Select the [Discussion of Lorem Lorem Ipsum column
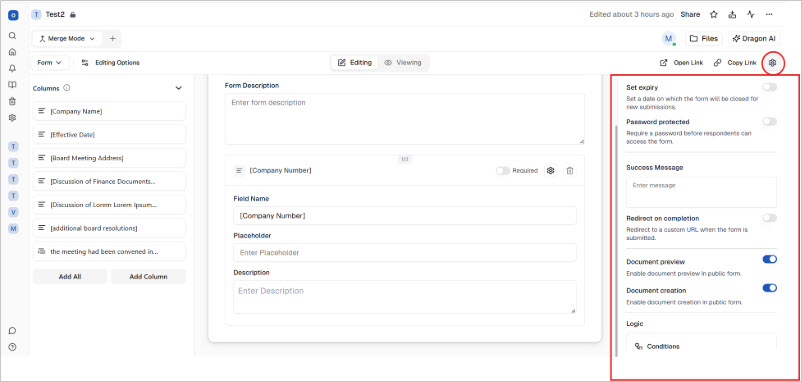This screenshot has height=382, width=802. (x=109, y=205)
